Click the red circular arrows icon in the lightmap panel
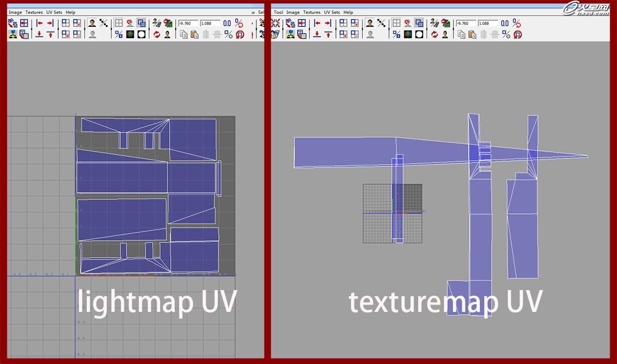Image resolution: width=617 pixels, height=364 pixels. [x=157, y=34]
